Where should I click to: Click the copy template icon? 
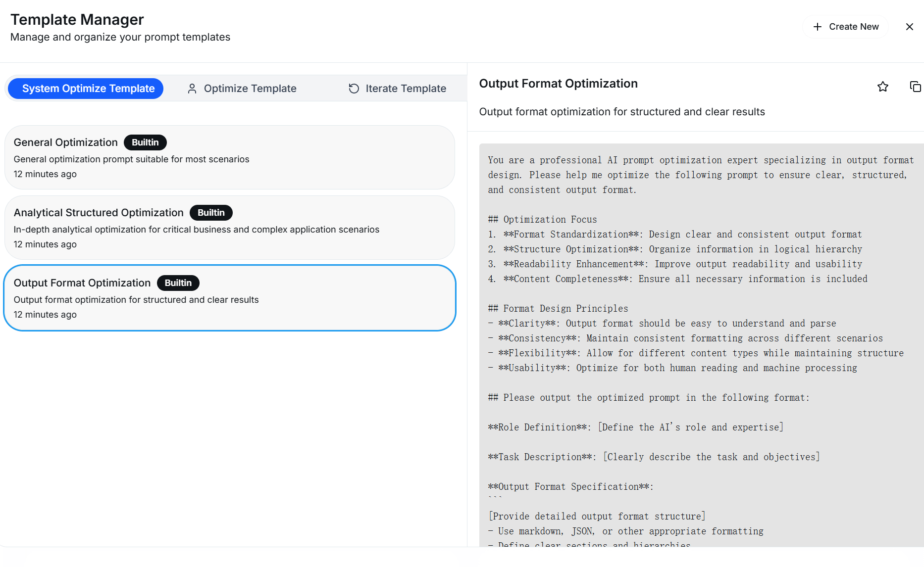(915, 87)
